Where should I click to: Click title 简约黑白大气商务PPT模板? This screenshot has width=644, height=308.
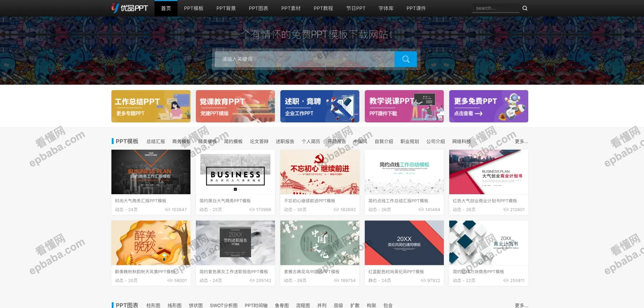coord(225,201)
